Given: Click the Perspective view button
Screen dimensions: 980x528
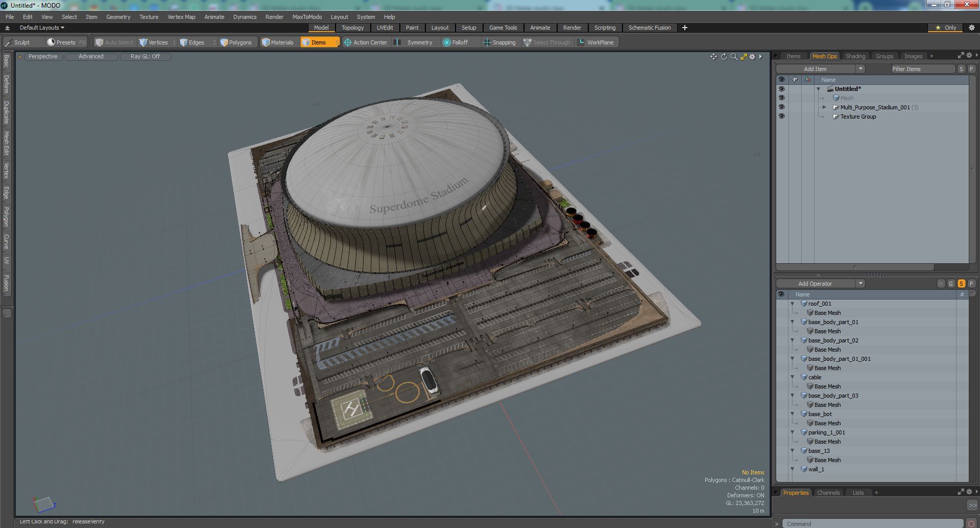Looking at the screenshot, I should 43,57.
